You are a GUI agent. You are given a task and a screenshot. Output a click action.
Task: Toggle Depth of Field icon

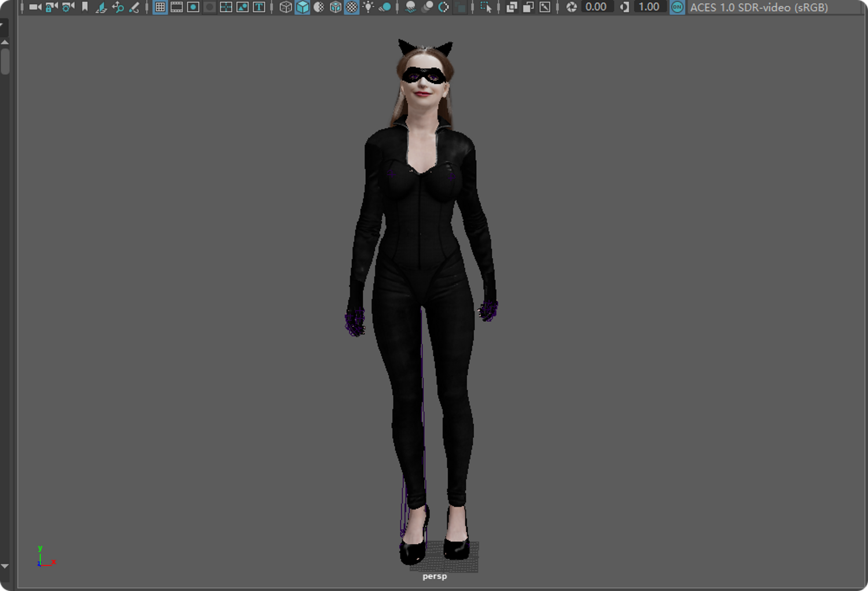(x=461, y=7)
